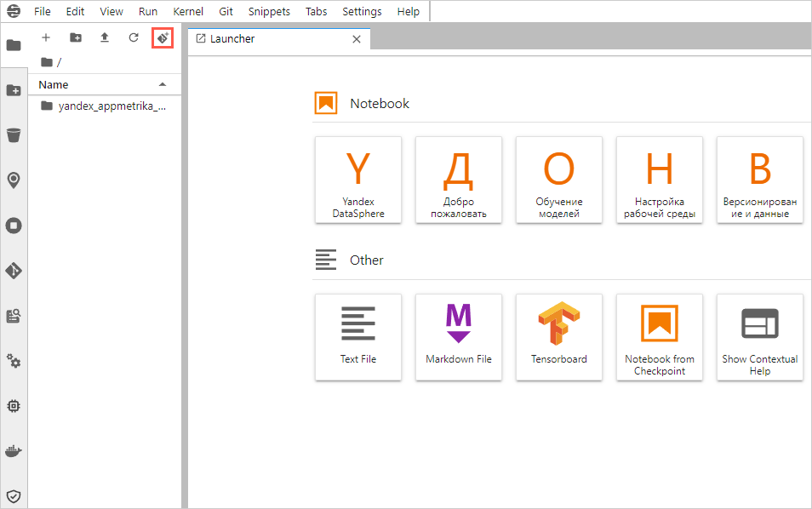Click the root folder breadcrumb
The width and height of the screenshot is (812, 509).
(x=48, y=62)
